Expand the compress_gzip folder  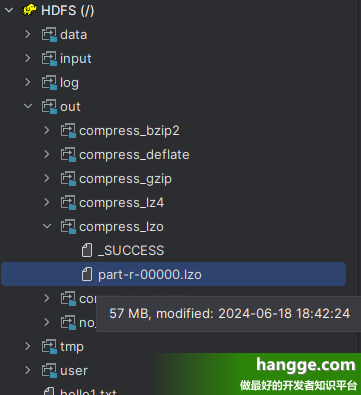pos(47,178)
